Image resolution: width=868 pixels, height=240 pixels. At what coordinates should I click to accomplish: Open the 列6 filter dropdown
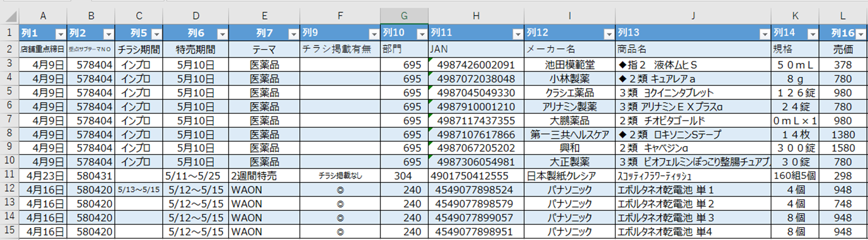click(x=223, y=34)
